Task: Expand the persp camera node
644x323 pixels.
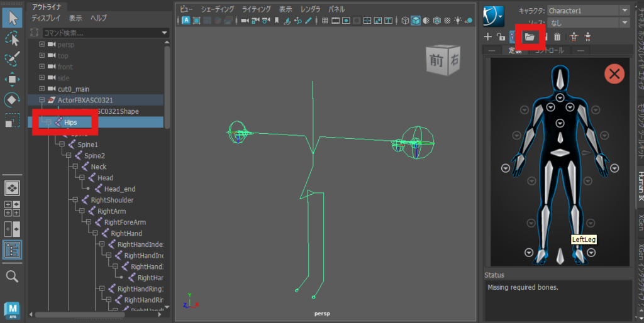Action: point(42,45)
